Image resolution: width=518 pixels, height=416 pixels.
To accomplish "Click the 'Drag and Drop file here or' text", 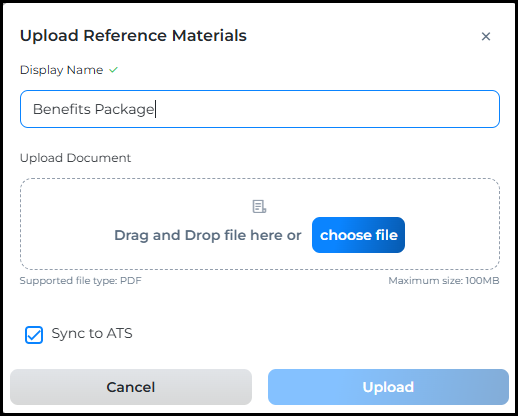I will coord(208,235).
